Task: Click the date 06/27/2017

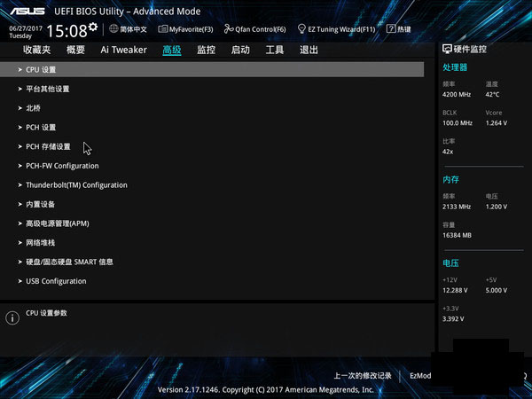Action: (26, 28)
